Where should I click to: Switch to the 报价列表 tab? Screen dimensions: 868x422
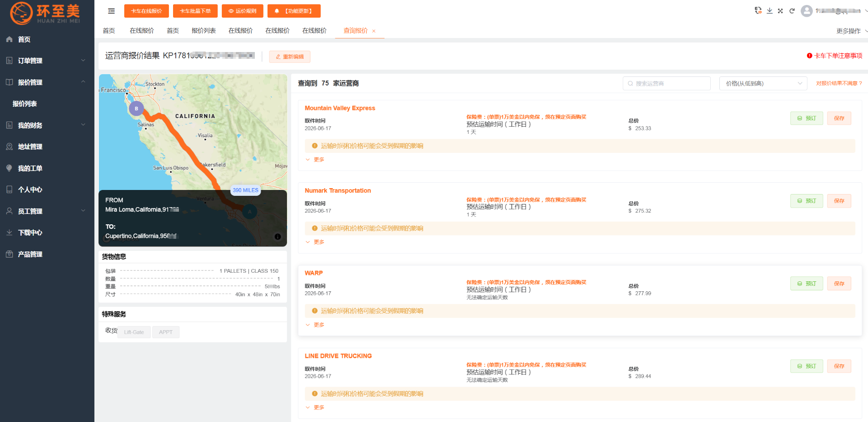tap(203, 31)
